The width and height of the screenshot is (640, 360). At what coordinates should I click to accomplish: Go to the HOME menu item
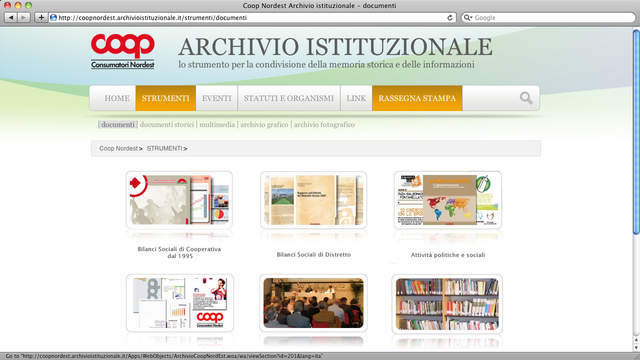click(x=117, y=98)
